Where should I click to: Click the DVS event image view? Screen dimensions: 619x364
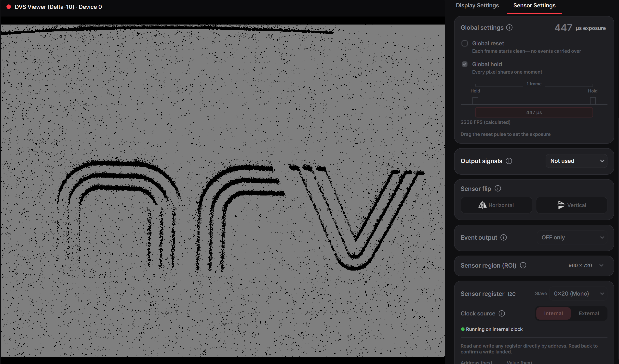tap(223, 191)
